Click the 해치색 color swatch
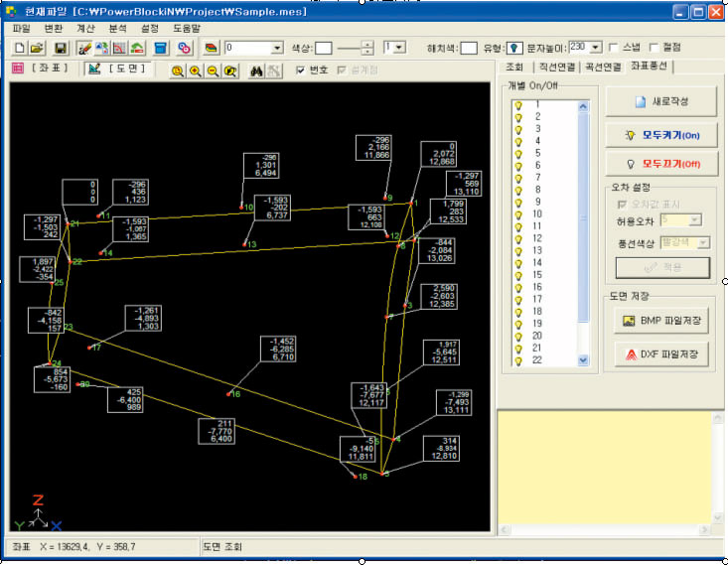728x566 pixels. pos(468,47)
